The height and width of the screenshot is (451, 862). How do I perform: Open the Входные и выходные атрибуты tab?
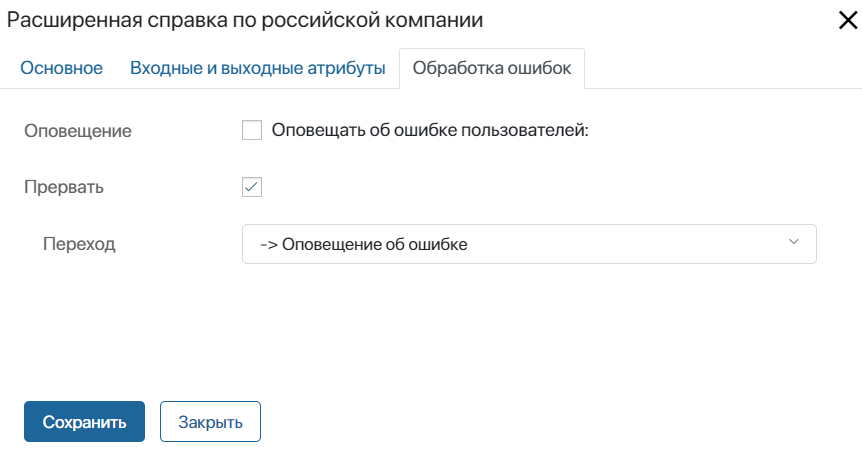(x=258, y=68)
